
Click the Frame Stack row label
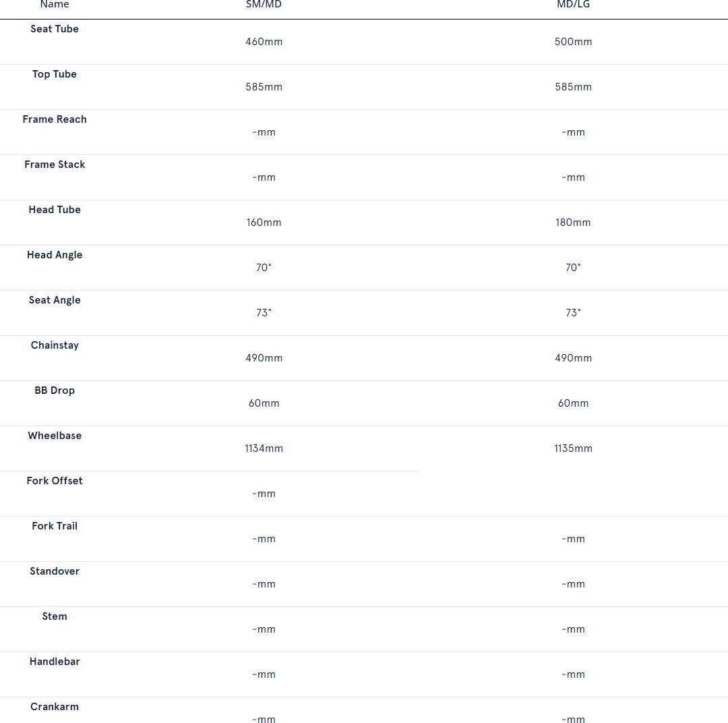[x=55, y=165]
